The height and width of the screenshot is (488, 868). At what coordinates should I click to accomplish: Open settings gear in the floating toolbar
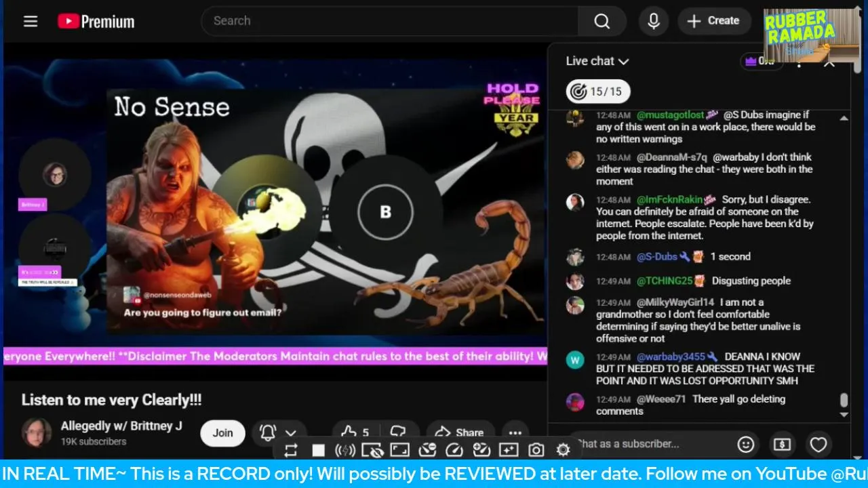tap(563, 450)
